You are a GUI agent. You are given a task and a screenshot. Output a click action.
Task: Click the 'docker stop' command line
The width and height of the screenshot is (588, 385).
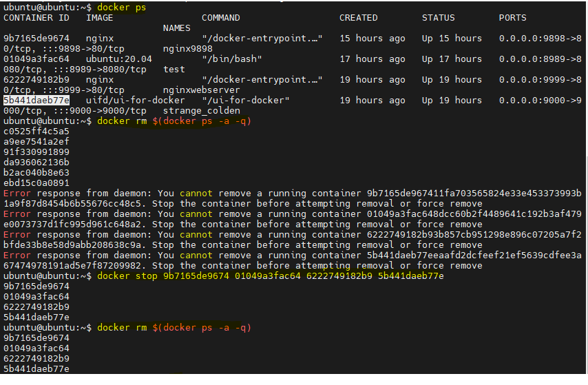[x=271, y=275]
